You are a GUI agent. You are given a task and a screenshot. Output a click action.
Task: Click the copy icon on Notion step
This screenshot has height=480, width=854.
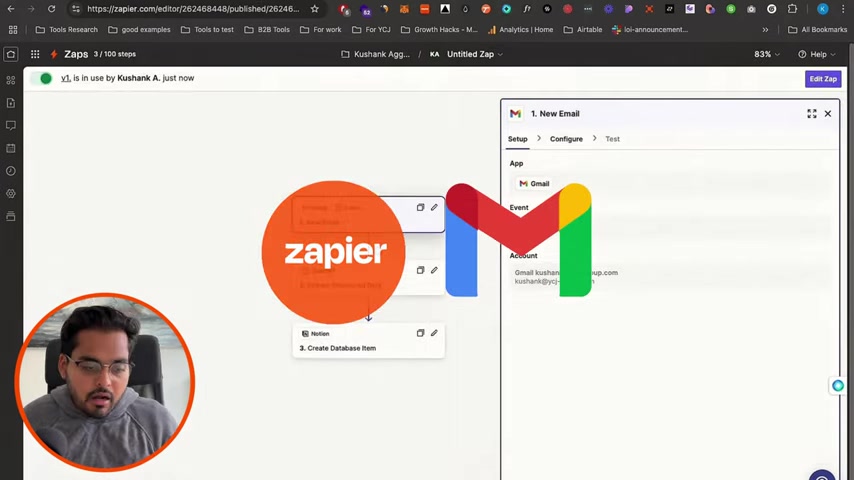[420, 333]
